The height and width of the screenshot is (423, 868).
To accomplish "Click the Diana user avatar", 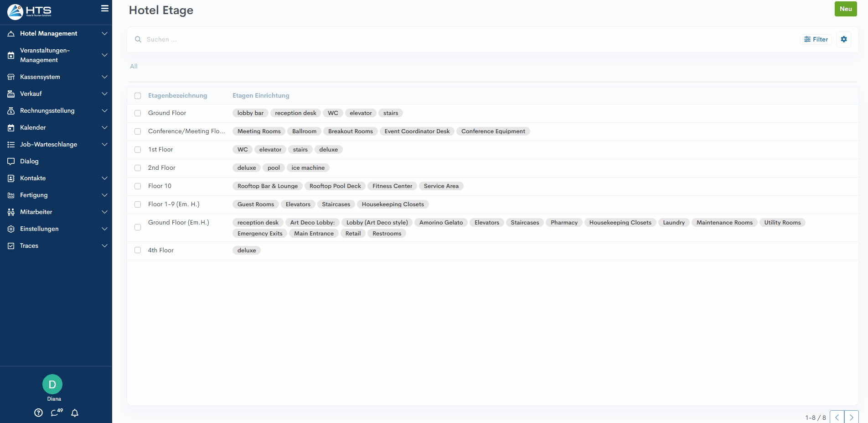I will (52, 384).
